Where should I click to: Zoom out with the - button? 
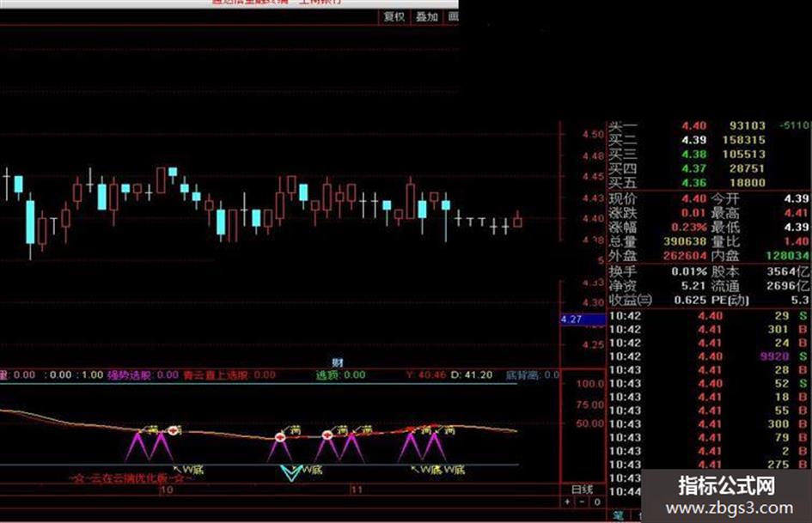[582, 502]
